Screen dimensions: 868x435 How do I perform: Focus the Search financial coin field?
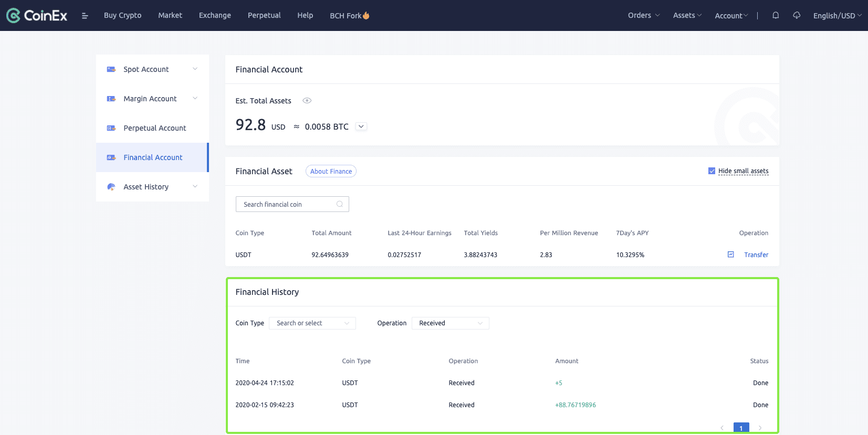(x=292, y=204)
